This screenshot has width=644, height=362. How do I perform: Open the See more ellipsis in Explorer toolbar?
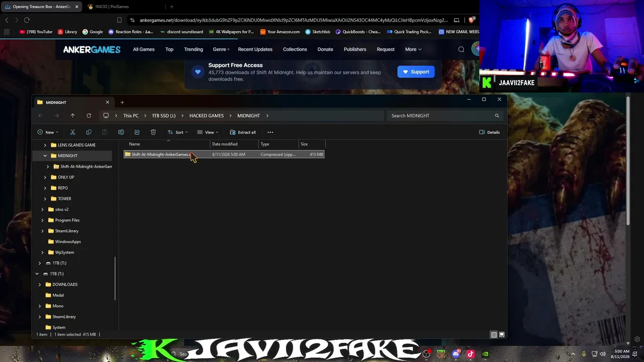(x=270, y=132)
